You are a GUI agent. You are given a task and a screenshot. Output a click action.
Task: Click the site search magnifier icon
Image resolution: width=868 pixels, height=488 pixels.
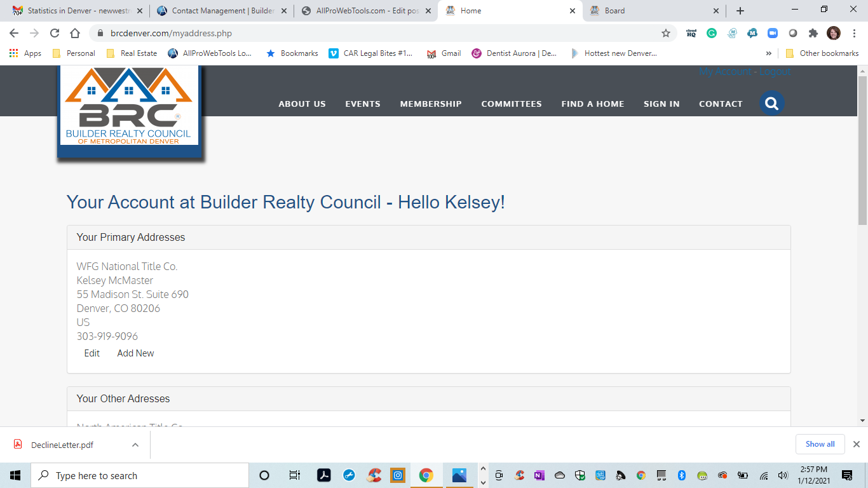coord(772,103)
